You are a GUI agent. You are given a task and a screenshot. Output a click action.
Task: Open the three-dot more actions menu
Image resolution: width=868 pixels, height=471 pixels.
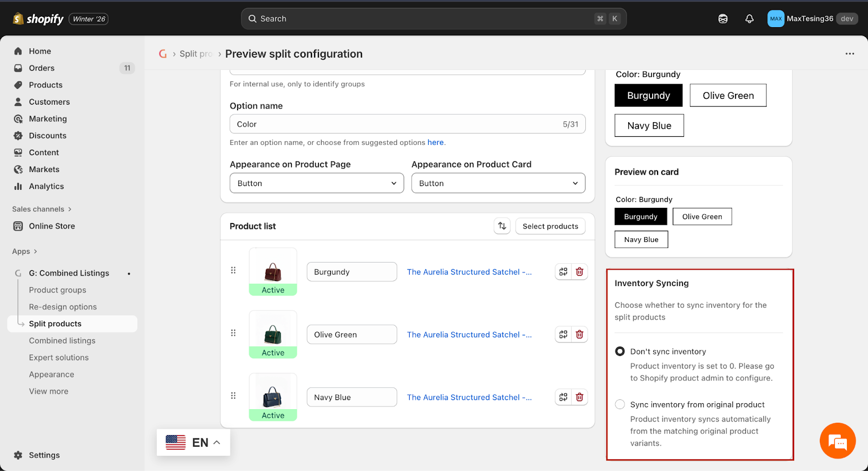coord(850,54)
